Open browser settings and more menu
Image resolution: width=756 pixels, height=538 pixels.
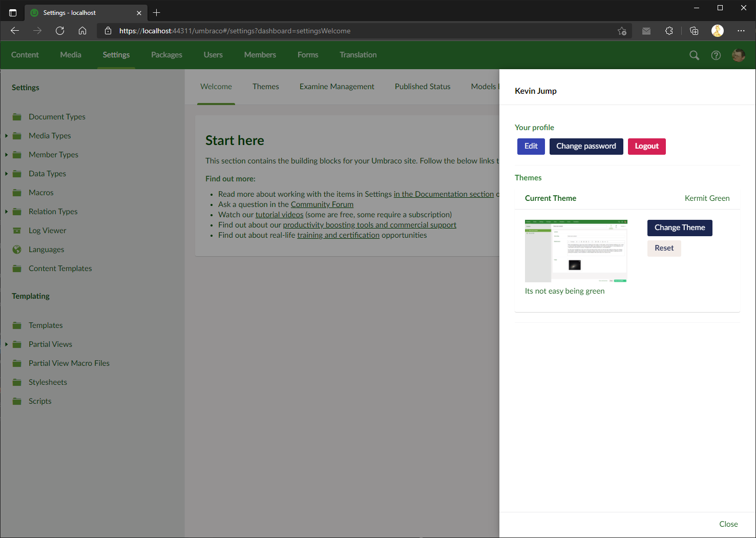pyautogui.click(x=741, y=31)
